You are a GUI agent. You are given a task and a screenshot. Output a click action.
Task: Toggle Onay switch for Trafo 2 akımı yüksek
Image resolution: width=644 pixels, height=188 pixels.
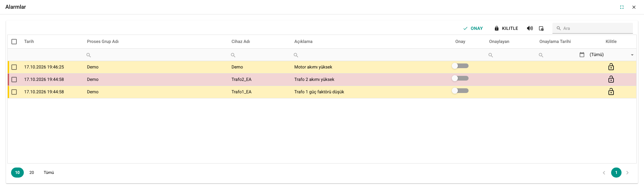coord(460,78)
